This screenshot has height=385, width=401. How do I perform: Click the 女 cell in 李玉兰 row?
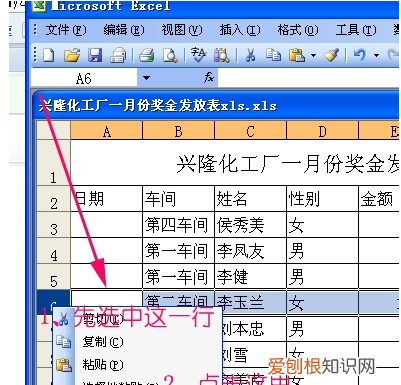(x=323, y=303)
